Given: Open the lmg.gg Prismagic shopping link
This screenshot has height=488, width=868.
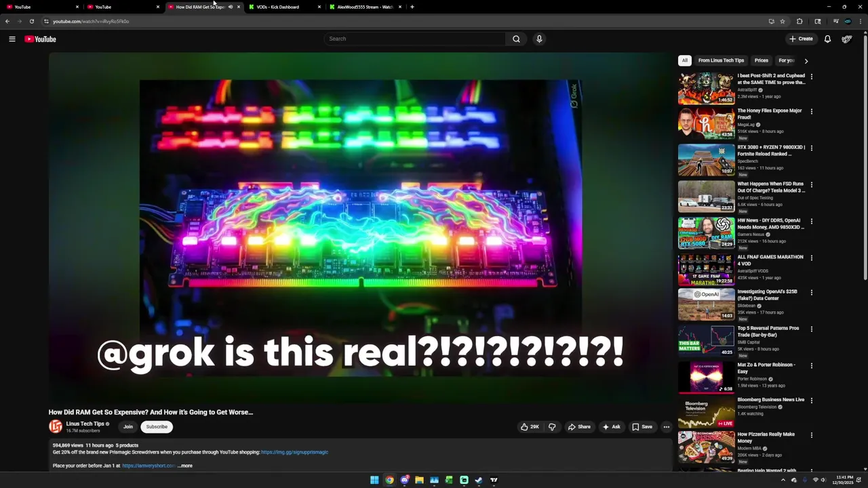Looking at the screenshot, I should (294, 452).
